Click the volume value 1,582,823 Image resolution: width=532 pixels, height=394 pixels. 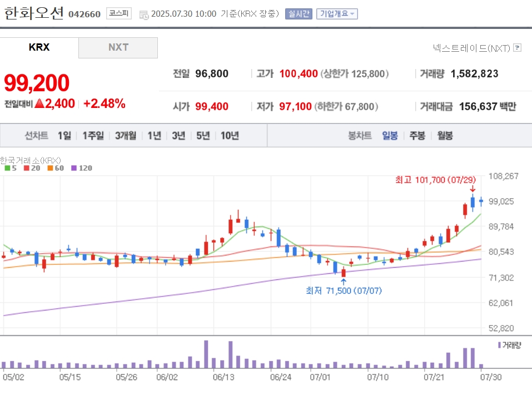coord(474,73)
